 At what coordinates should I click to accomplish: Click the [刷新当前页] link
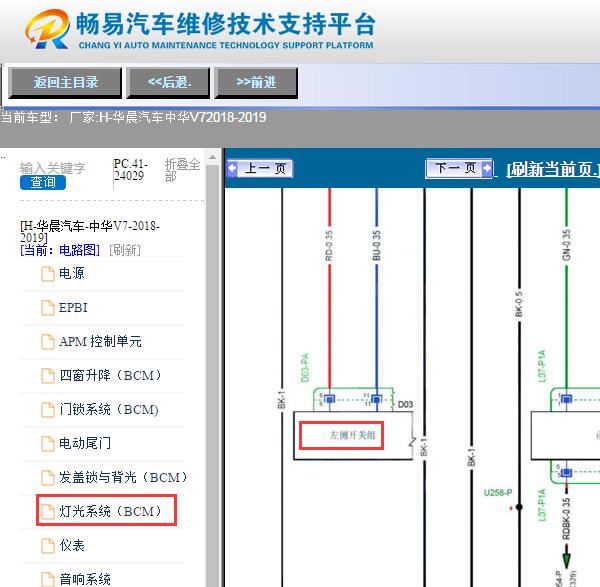coord(553,169)
